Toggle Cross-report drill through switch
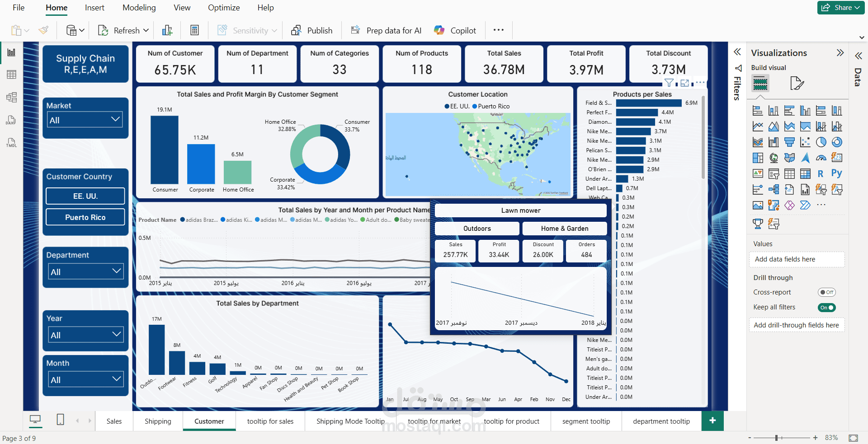 pos(826,292)
